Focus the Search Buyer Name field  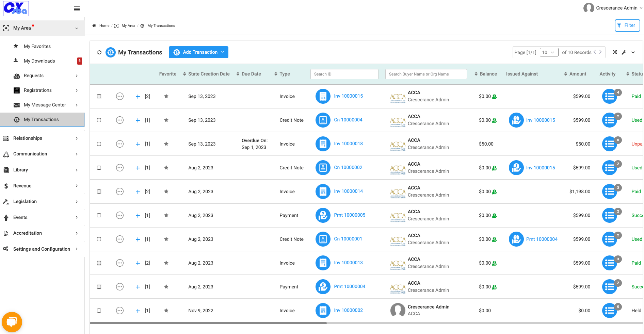pos(426,74)
